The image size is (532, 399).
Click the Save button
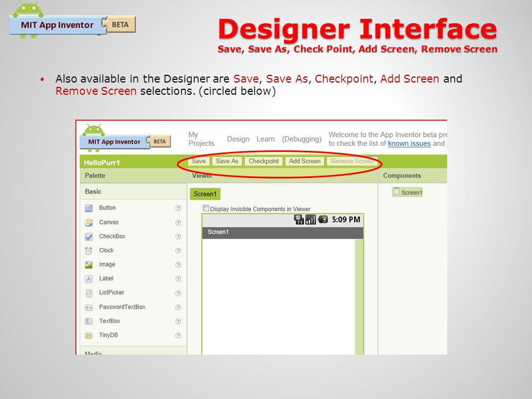(198, 161)
